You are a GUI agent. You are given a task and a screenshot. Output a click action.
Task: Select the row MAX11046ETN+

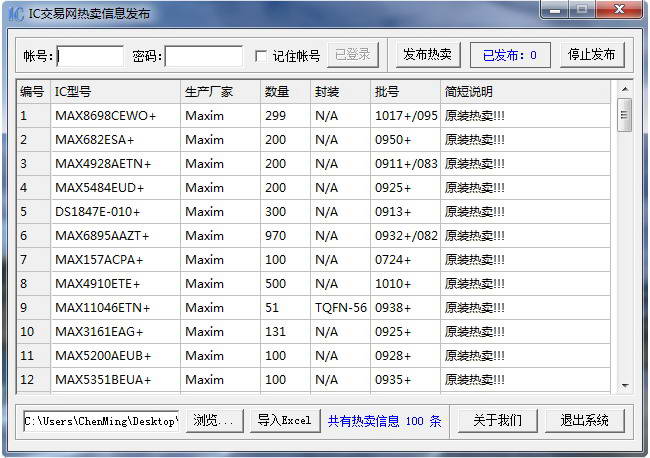[314, 308]
